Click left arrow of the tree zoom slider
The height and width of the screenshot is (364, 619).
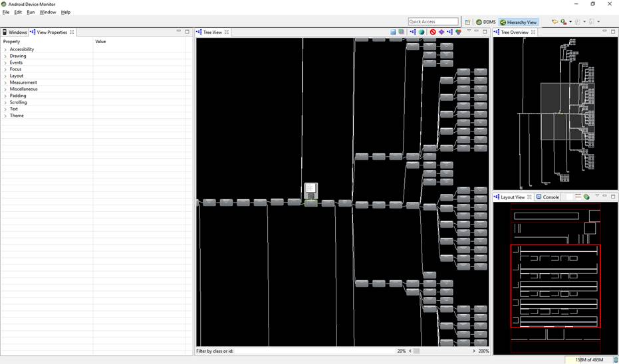click(x=410, y=351)
